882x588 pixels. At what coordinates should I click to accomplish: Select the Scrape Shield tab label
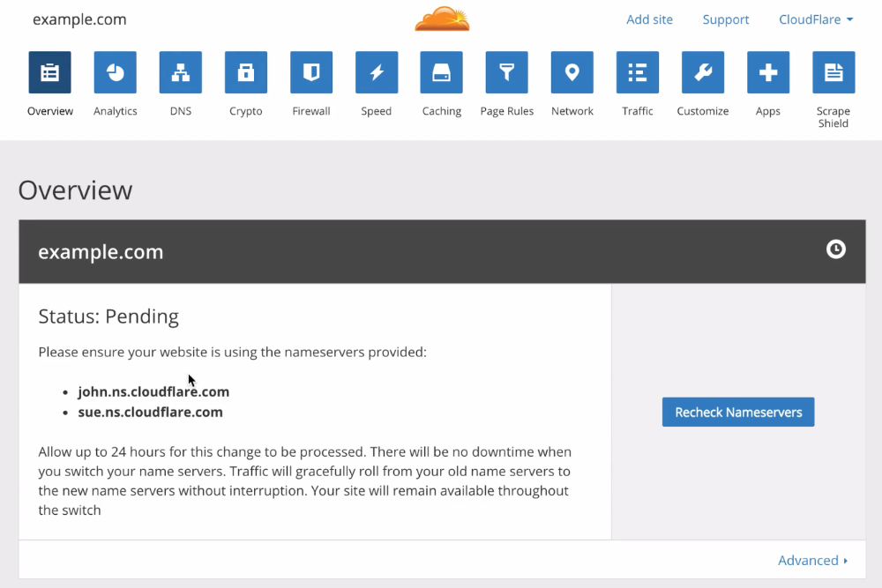[833, 117]
